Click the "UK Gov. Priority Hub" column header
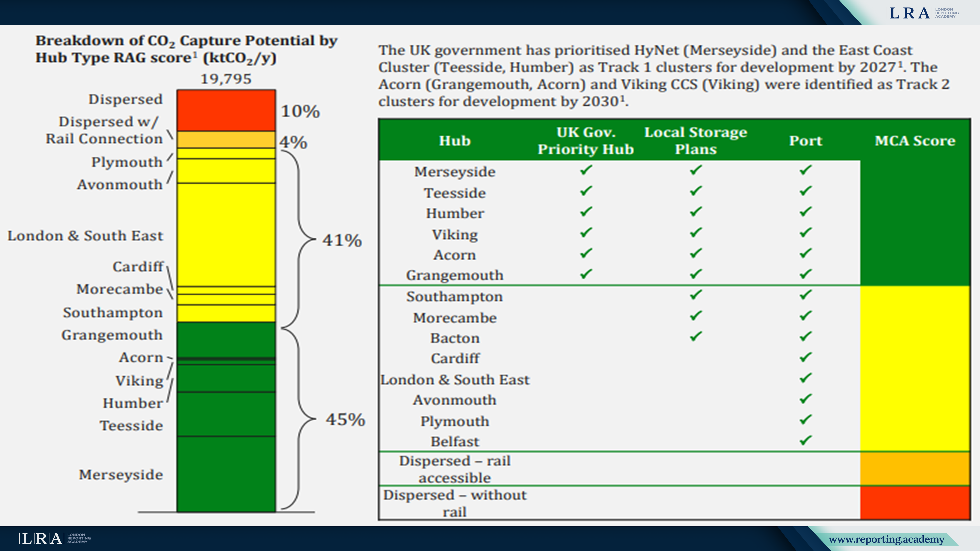 (586, 141)
